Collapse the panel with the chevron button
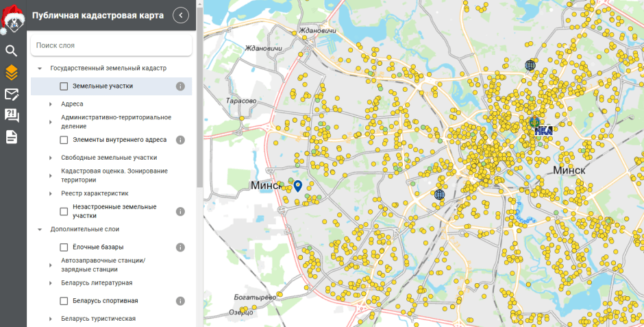The width and height of the screenshot is (644, 327). [181, 15]
